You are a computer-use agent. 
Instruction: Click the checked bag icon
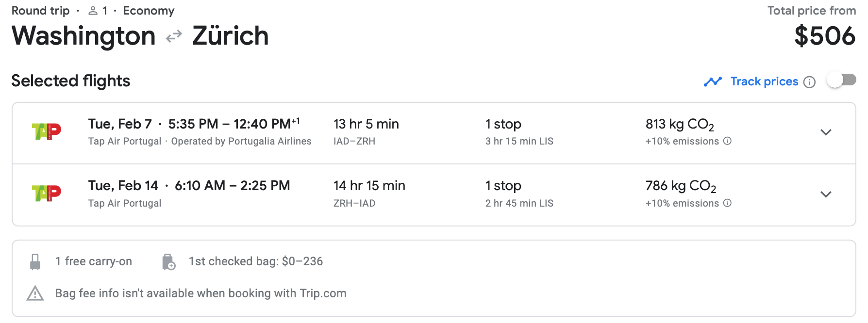pyautogui.click(x=168, y=262)
